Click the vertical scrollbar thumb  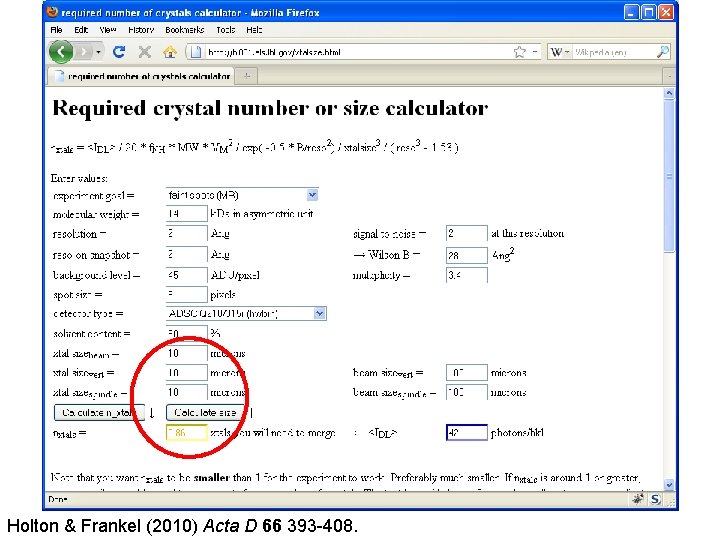(669, 176)
